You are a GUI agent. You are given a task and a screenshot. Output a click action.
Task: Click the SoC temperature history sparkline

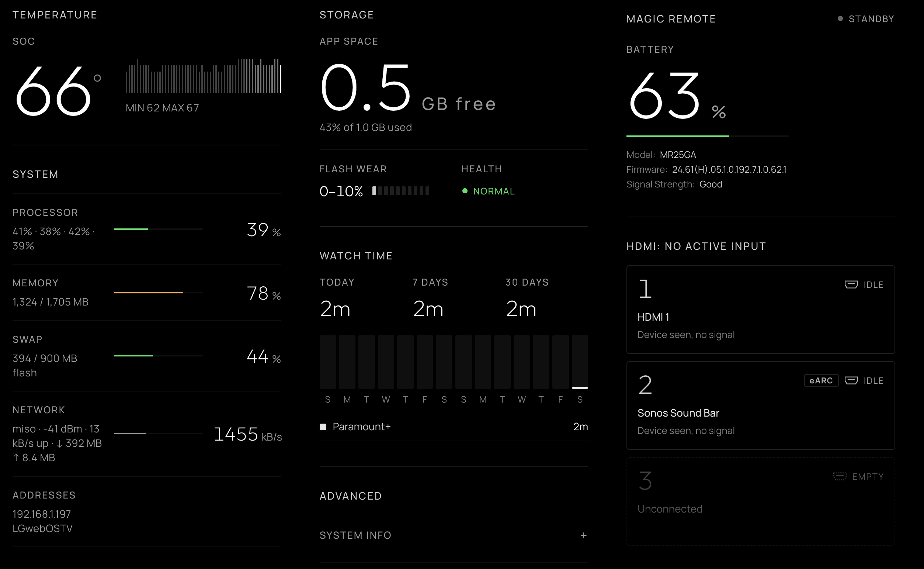coord(204,76)
